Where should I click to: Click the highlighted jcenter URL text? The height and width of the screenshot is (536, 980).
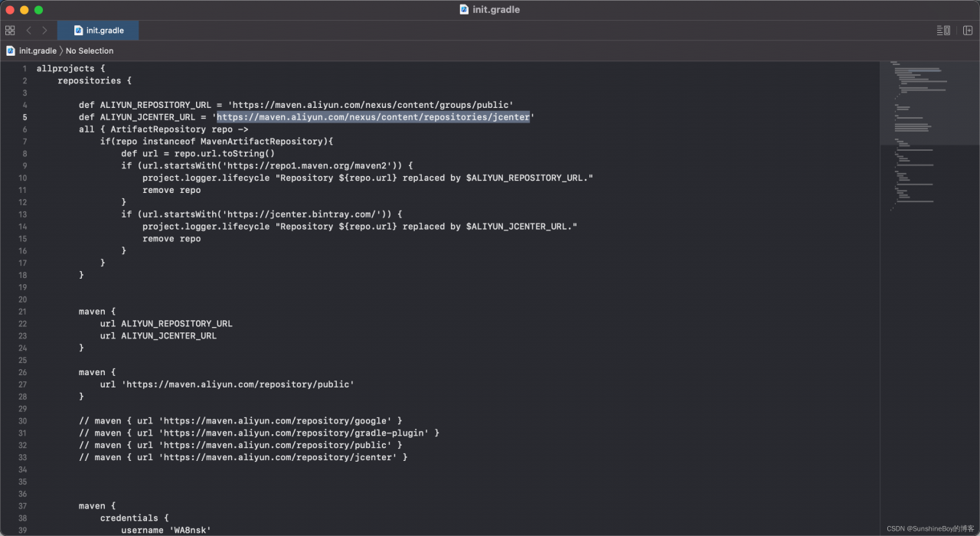373,117
